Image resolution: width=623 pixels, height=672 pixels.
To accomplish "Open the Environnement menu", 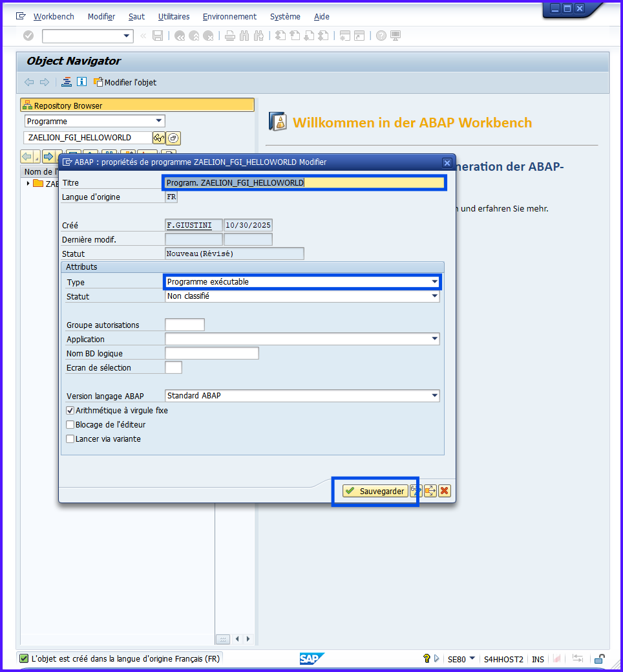I will point(229,17).
